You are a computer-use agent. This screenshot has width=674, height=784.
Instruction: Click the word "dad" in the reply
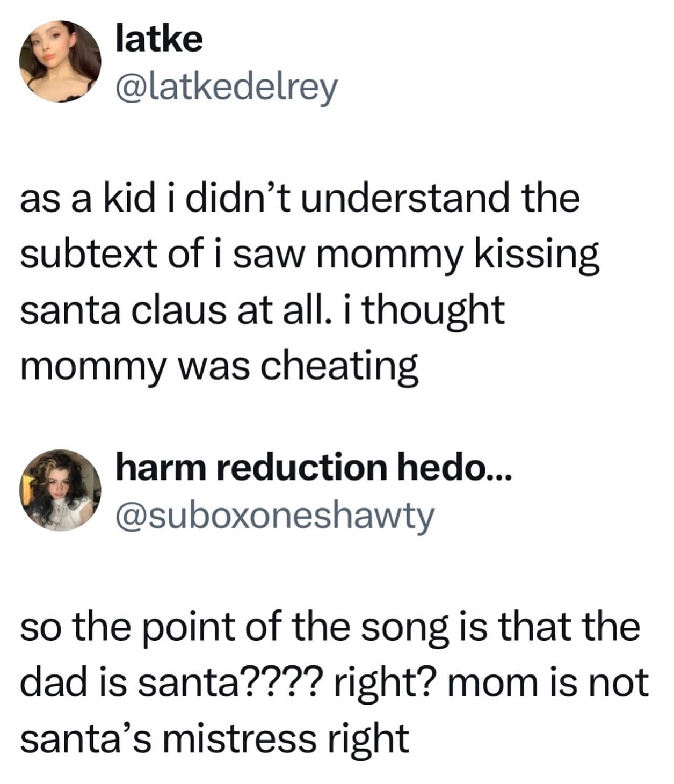(48, 683)
